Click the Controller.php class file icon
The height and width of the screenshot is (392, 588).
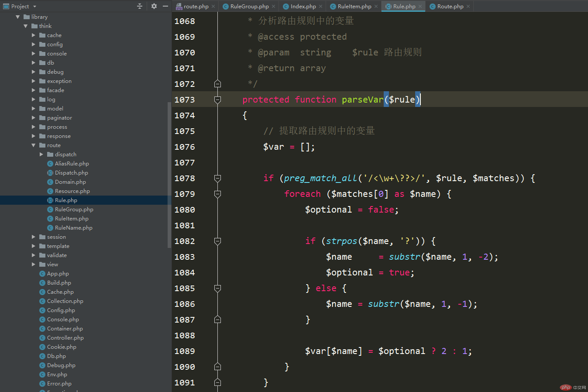pos(42,338)
